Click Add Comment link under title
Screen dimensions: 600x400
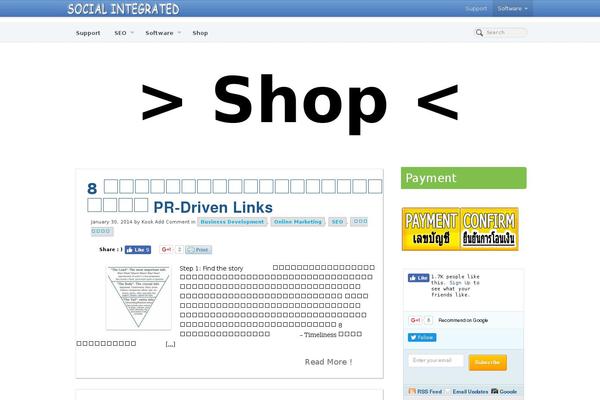click(x=172, y=222)
